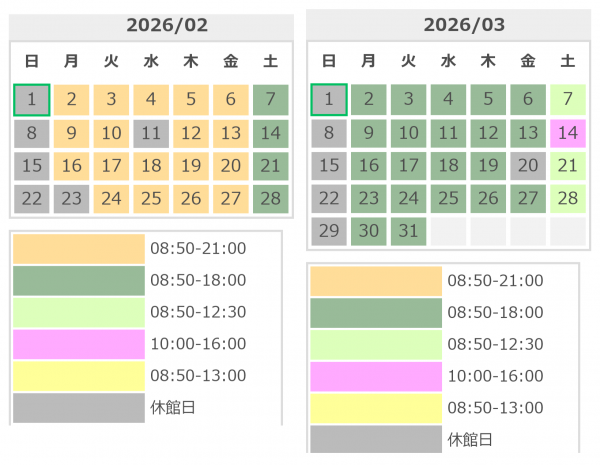
Task: Click the orange 08:50-21:00 legend swatch on the left
Action: coord(78,248)
